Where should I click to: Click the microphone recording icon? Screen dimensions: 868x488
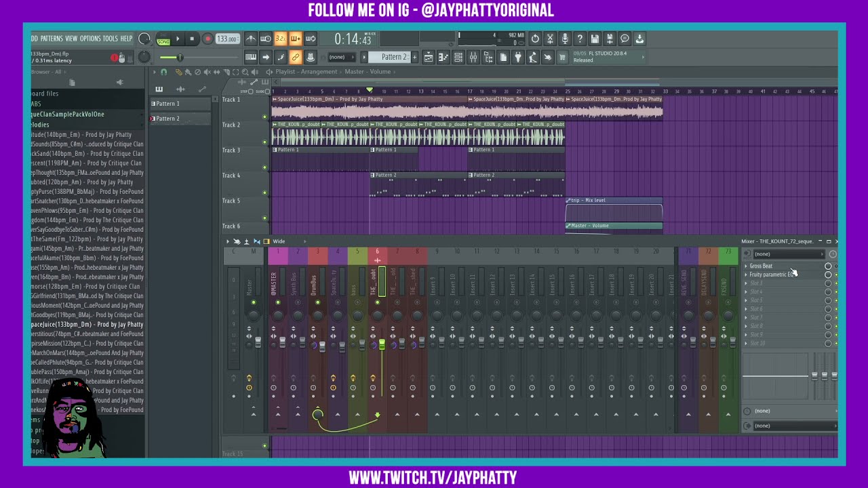(565, 39)
